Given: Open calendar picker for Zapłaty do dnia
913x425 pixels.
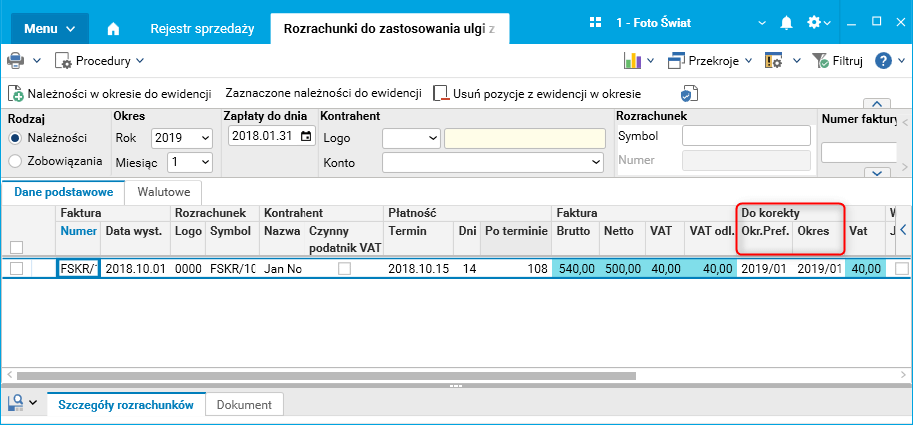Looking at the screenshot, I should coord(306,136).
